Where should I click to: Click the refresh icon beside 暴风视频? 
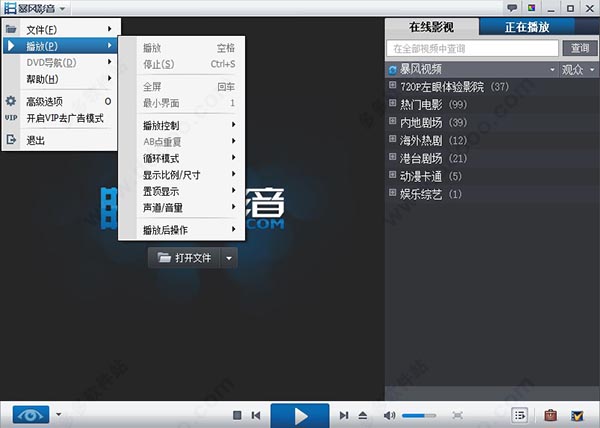click(393, 70)
